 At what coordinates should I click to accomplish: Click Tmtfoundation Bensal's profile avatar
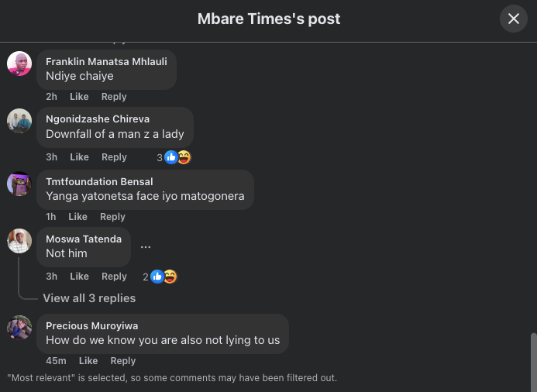point(19,184)
